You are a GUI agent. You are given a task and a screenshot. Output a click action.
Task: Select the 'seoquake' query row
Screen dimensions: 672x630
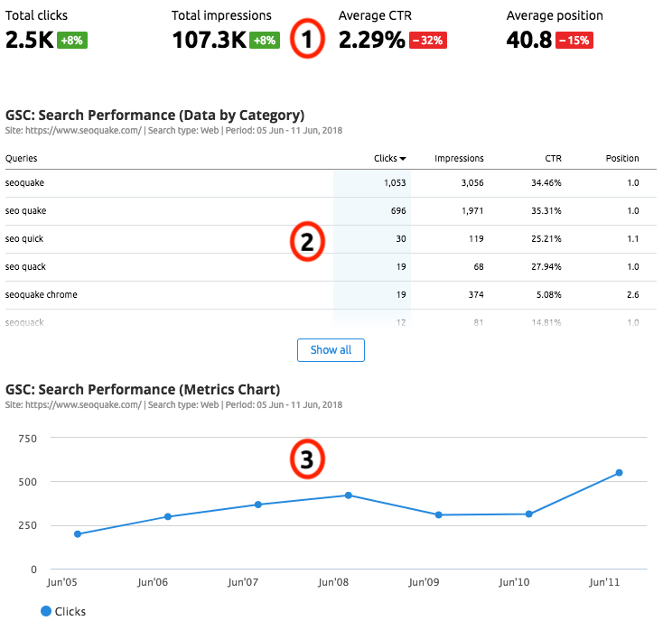click(x=331, y=183)
